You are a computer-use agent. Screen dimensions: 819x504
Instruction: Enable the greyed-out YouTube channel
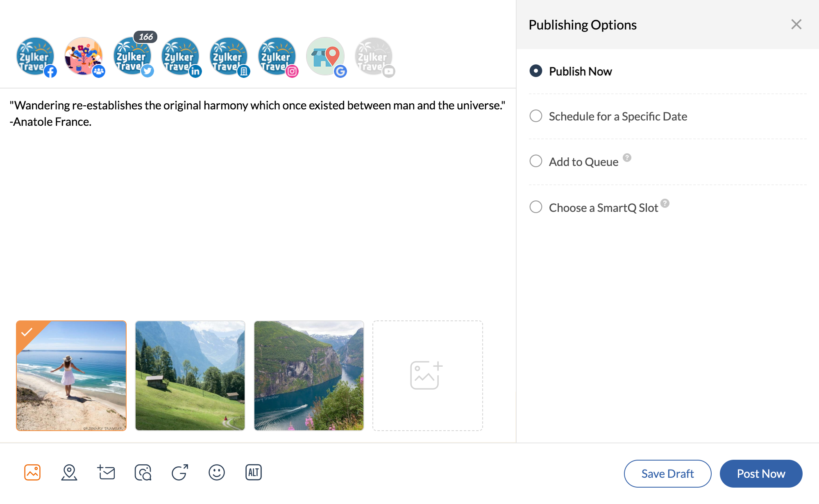pos(374,57)
